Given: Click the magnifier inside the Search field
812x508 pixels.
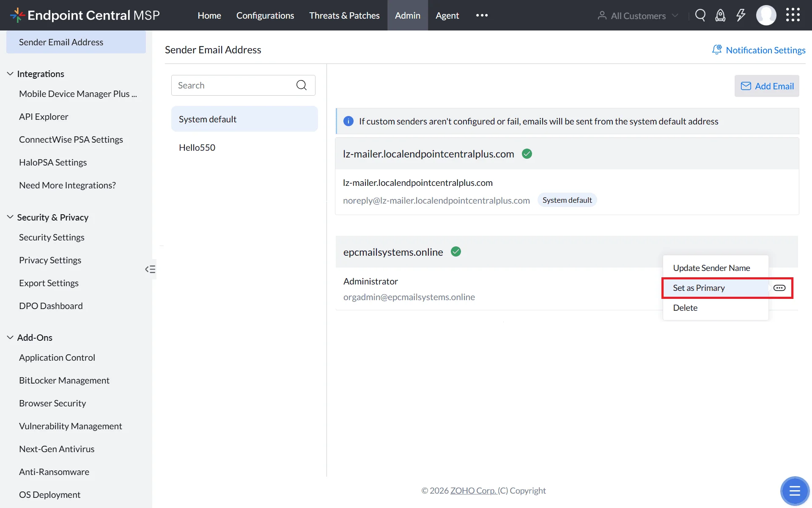Looking at the screenshot, I should (301, 85).
